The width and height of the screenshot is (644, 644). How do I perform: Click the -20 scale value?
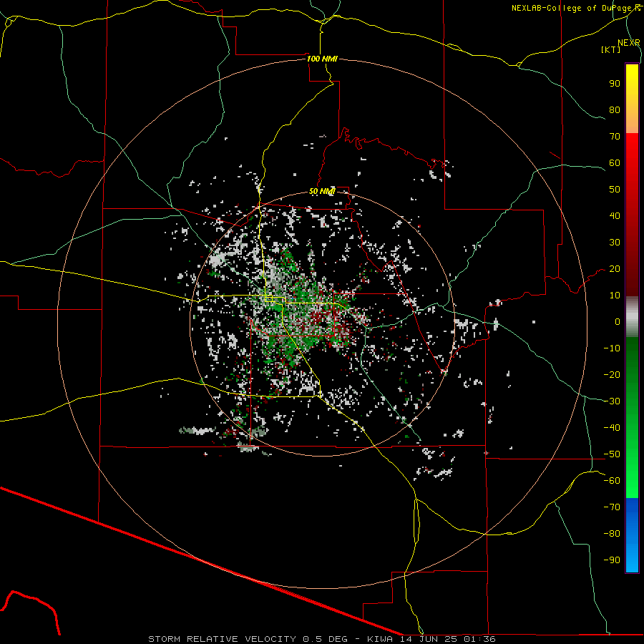[x=612, y=375]
